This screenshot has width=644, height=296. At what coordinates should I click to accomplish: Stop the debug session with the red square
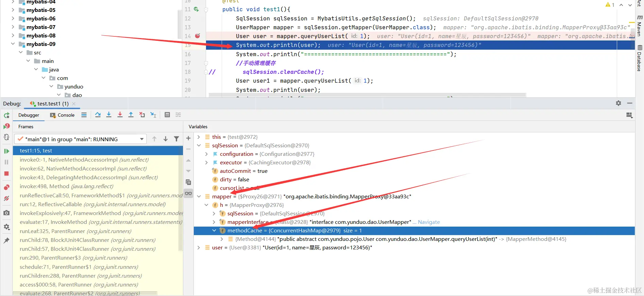pos(6,174)
